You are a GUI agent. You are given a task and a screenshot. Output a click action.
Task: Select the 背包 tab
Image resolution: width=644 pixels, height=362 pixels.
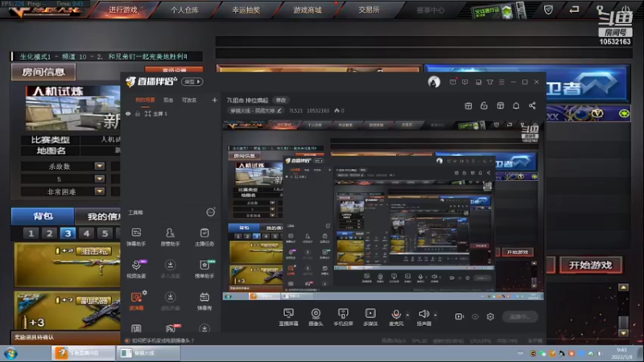(43, 216)
